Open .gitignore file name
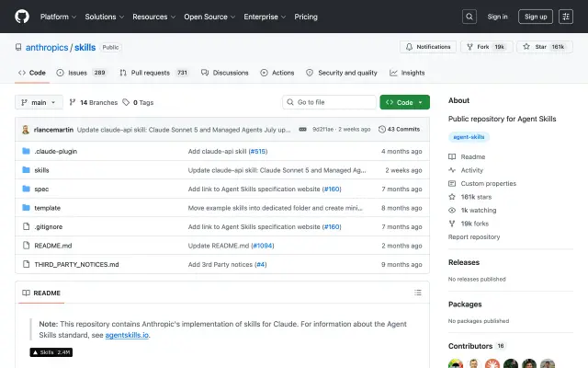 (49, 227)
